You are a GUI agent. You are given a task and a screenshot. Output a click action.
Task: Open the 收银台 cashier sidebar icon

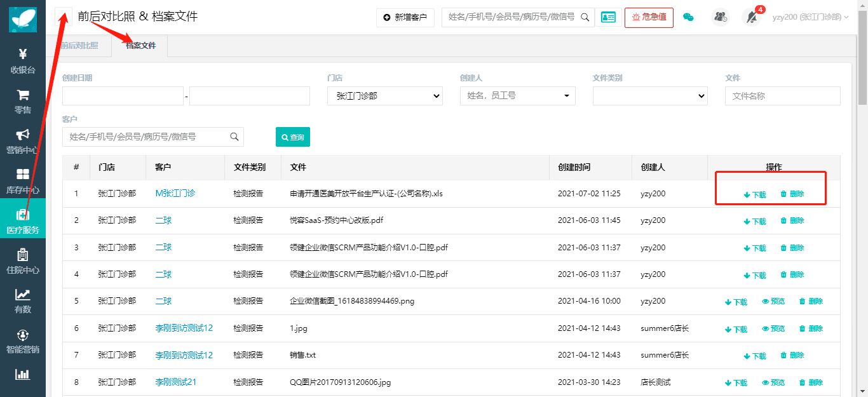(23, 61)
